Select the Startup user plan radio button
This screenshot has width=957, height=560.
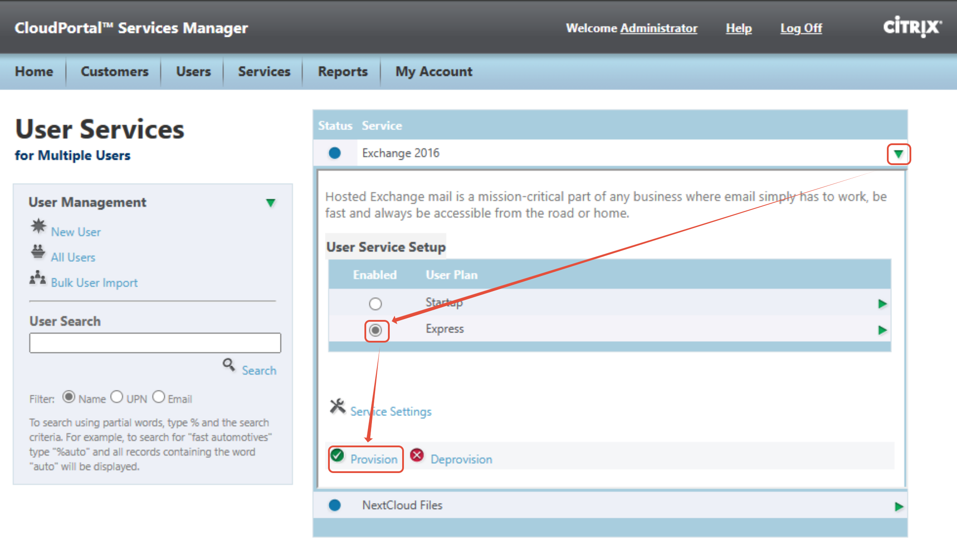click(376, 304)
